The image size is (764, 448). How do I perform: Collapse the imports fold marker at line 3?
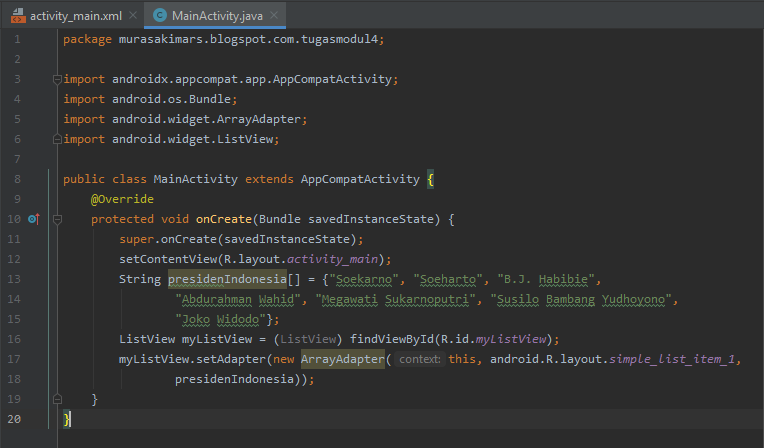[x=57, y=79]
